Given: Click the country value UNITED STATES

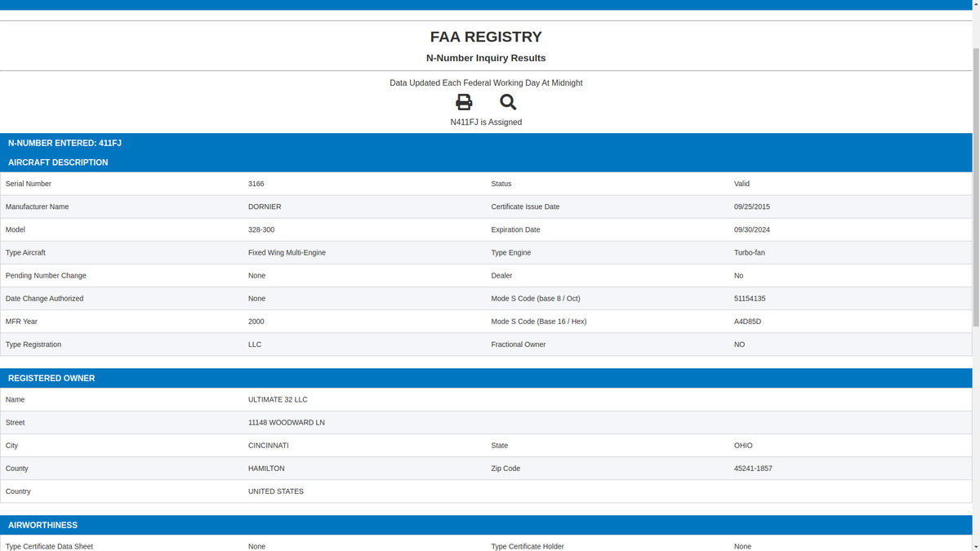Looking at the screenshot, I should 276,491.
